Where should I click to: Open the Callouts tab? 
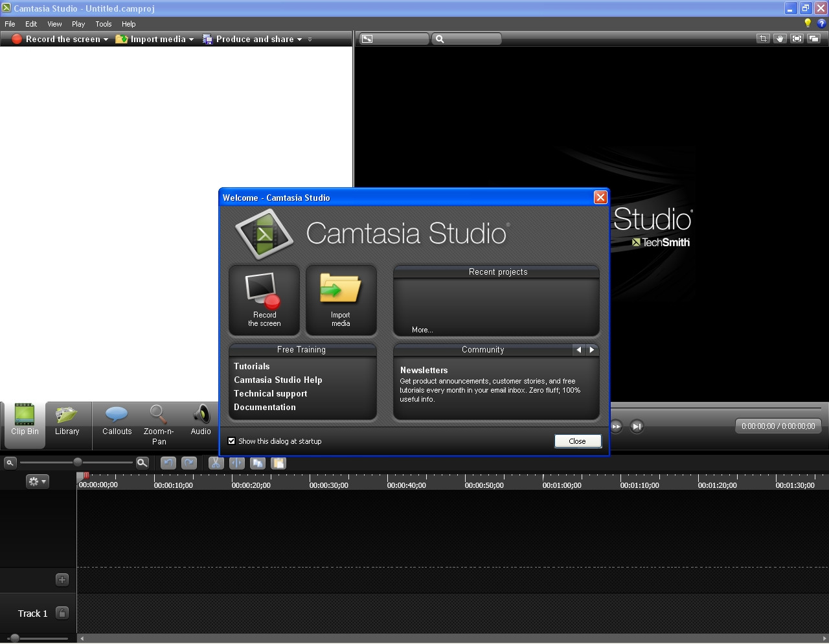pos(117,421)
